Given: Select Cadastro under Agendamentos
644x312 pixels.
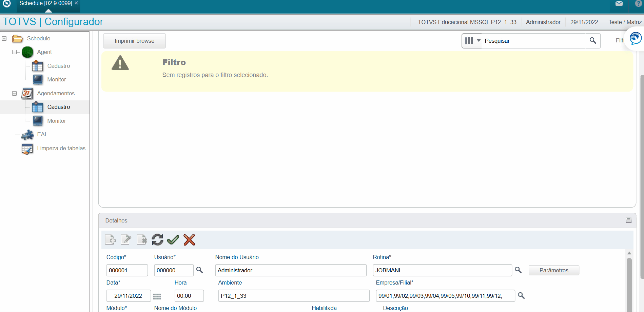Looking at the screenshot, I should click(59, 107).
